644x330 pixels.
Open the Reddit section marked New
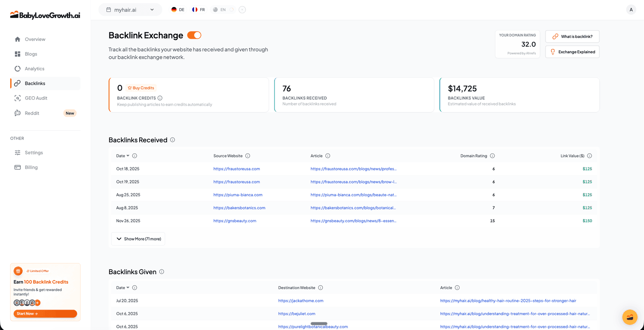coord(32,113)
